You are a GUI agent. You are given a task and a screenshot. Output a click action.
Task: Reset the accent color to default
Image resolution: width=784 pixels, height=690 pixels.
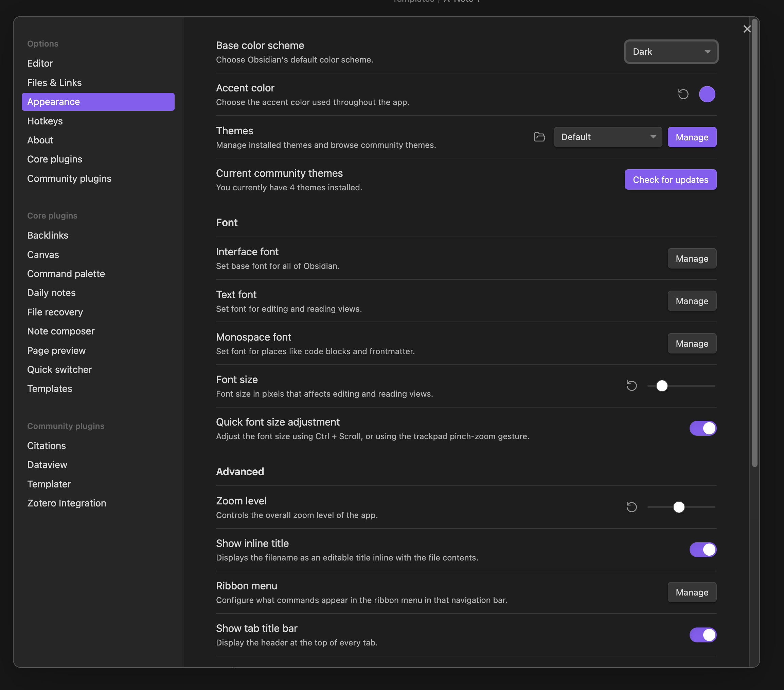(x=683, y=94)
